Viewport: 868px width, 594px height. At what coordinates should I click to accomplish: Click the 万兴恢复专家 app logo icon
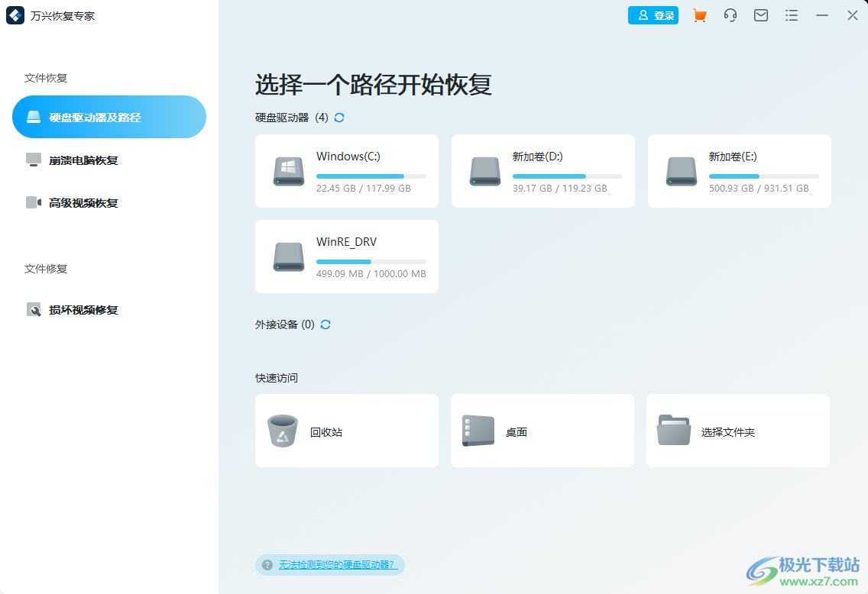pyautogui.click(x=15, y=15)
